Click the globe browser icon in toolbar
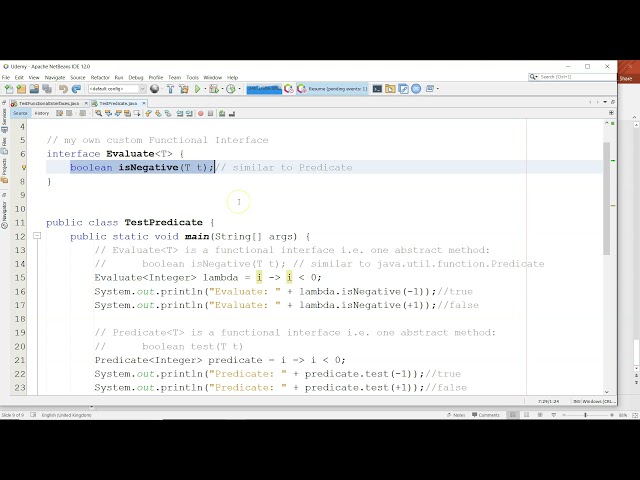Screen dimensions: 640x480 pyautogui.click(x=154, y=89)
